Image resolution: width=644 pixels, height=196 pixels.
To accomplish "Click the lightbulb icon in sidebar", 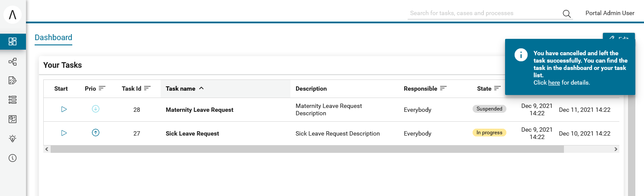I will tap(13, 139).
